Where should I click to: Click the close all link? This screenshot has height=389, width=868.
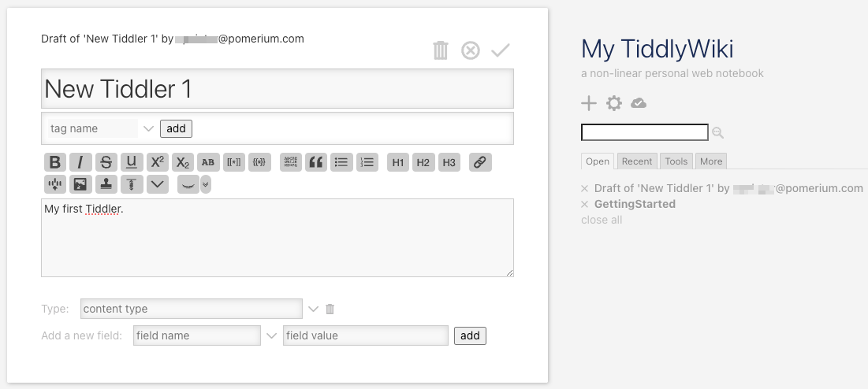point(602,220)
